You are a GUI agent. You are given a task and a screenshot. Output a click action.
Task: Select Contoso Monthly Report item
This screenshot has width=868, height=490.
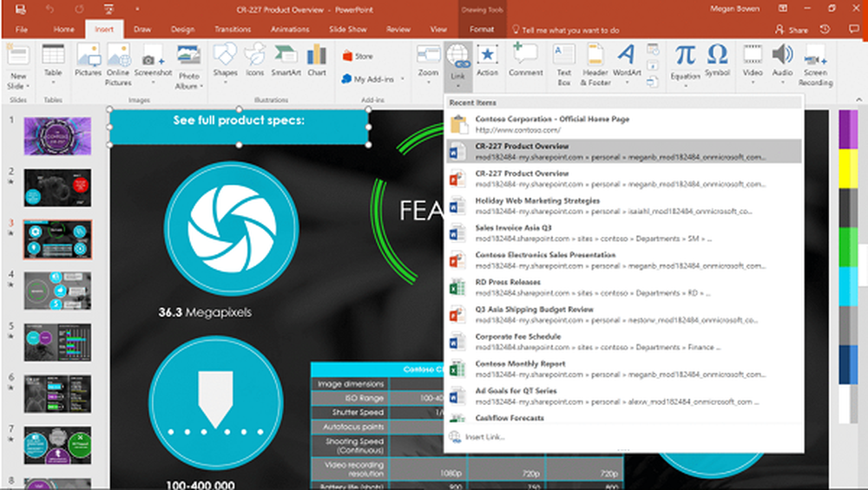[x=624, y=369]
